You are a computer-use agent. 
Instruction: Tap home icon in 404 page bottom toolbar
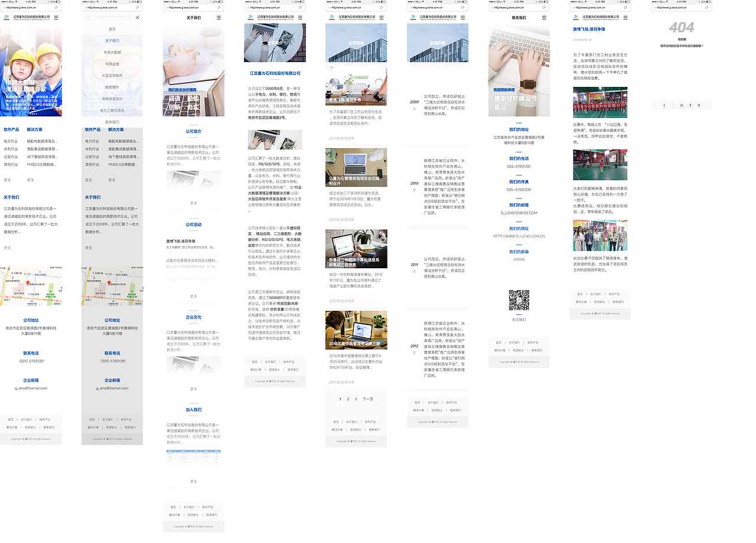click(681, 105)
